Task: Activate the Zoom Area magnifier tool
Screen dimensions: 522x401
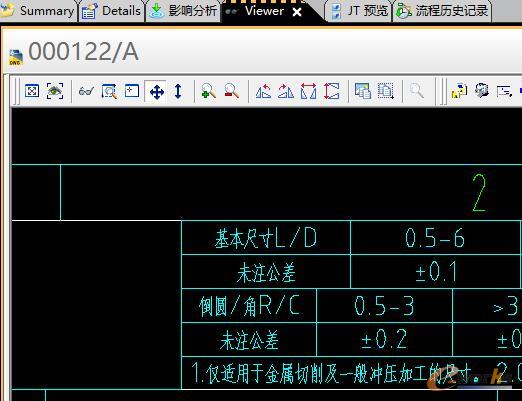Action: 109,91
